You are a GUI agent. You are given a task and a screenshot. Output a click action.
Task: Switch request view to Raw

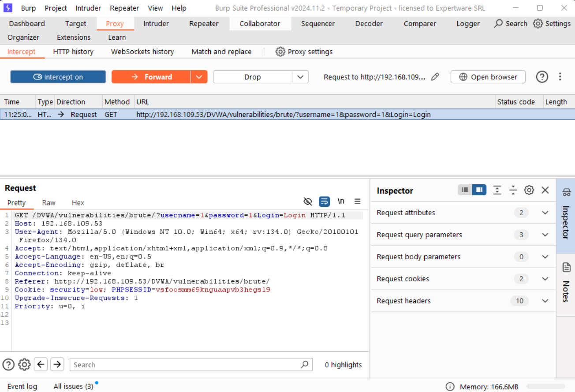(x=49, y=203)
